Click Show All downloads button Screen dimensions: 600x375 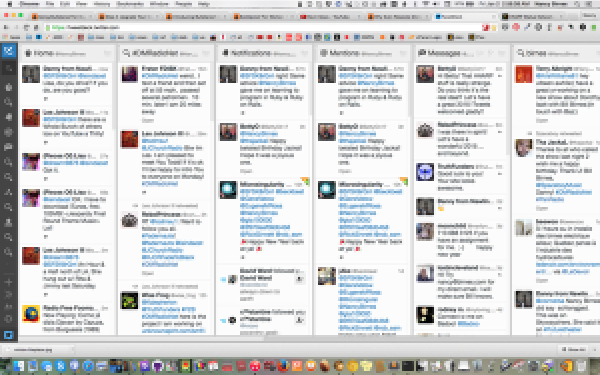573,349
